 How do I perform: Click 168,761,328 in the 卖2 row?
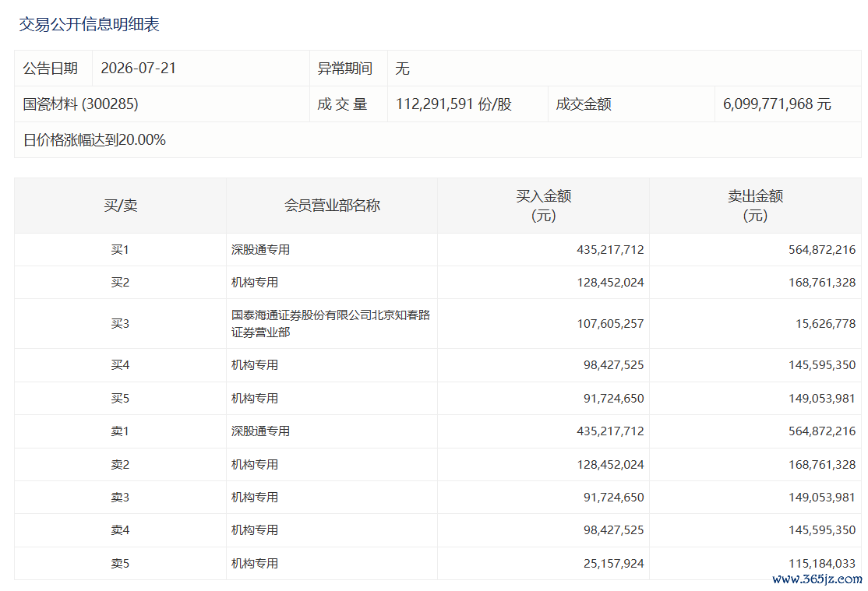pos(822,464)
